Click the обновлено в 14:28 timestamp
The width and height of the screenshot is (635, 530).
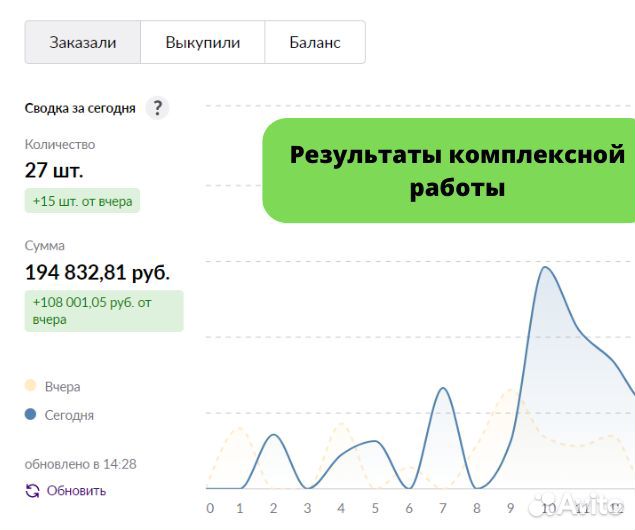pos(81,464)
